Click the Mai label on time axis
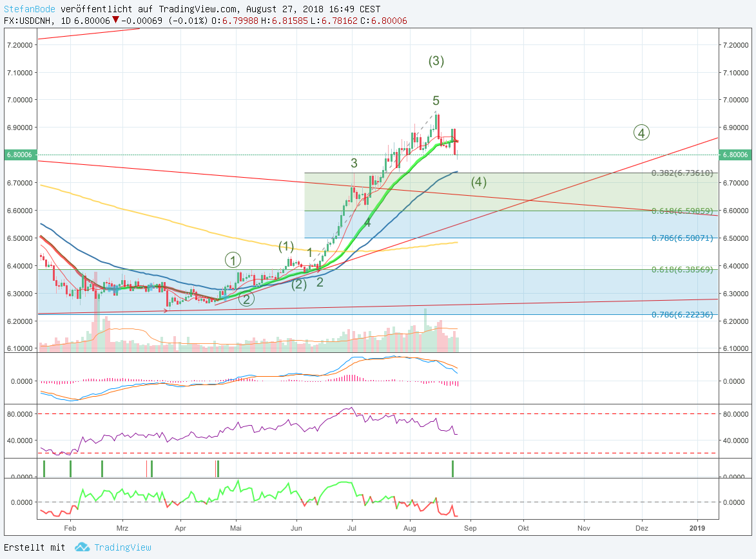The image size is (756, 559). coord(236,528)
